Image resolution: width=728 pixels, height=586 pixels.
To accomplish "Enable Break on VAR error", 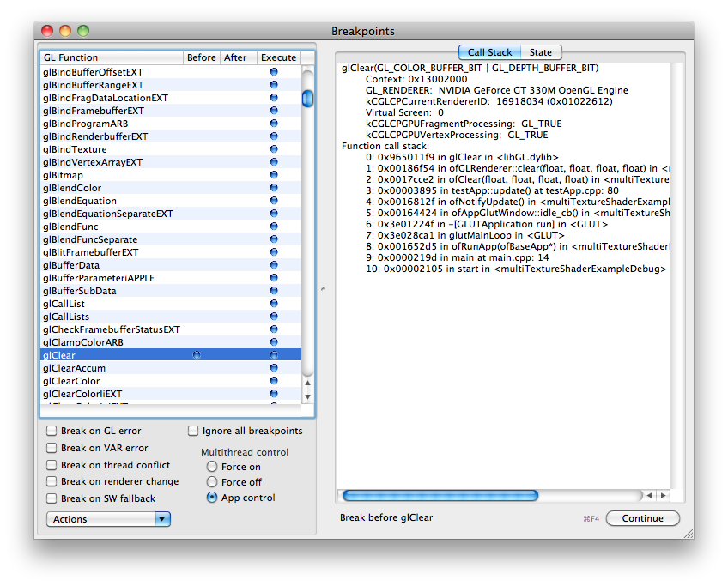I will 52,448.
